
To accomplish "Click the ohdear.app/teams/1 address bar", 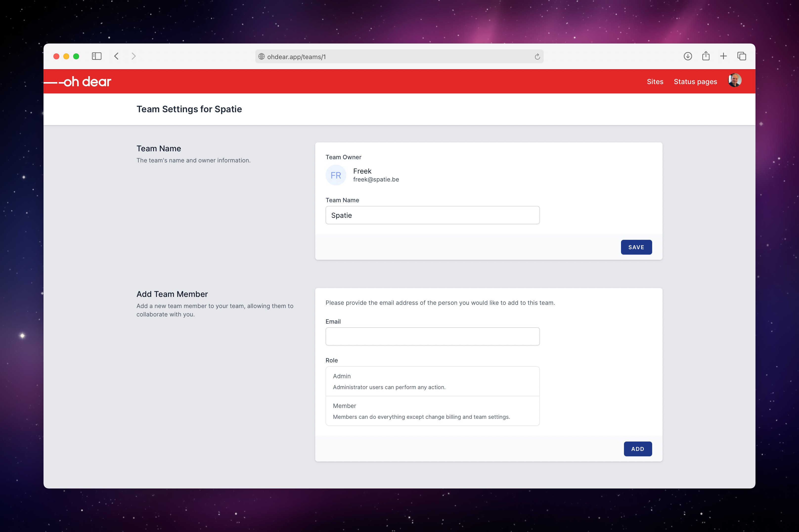I will coord(399,57).
